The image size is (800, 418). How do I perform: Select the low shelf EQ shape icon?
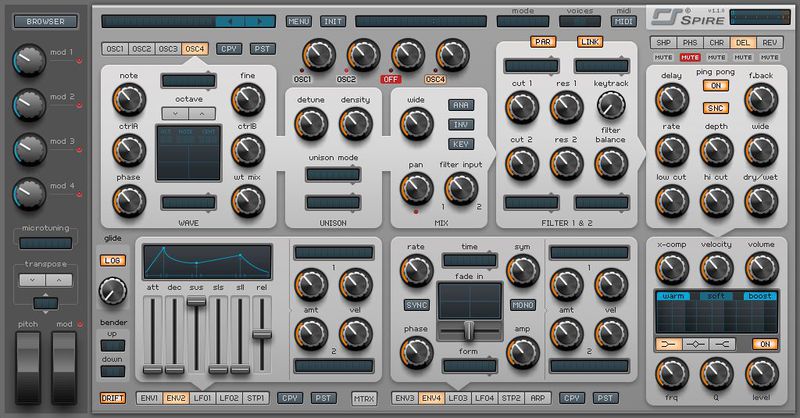[670, 344]
